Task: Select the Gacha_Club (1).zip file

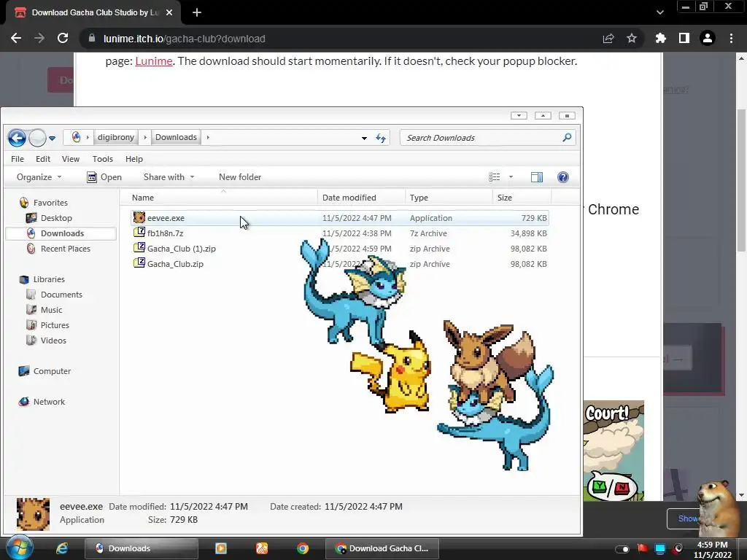Action: [340, 249]
